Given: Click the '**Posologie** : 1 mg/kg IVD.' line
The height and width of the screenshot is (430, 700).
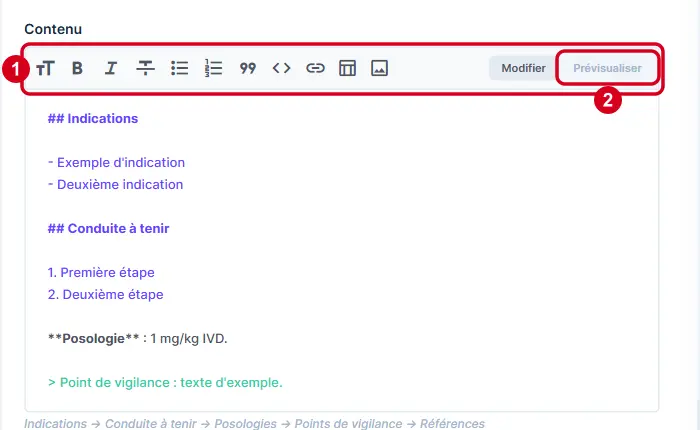Looking at the screenshot, I should [138, 338].
